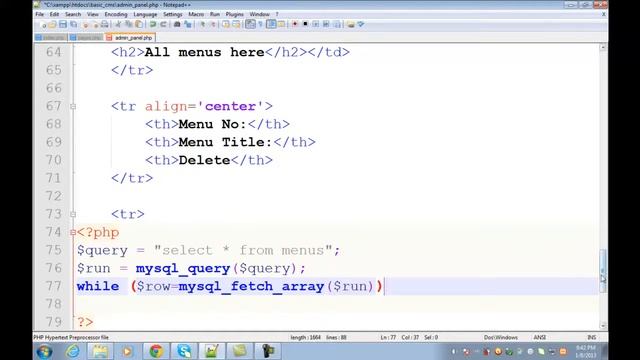Toggle show all characters icon
Viewport: 640px width, 360px height.
[260, 24]
